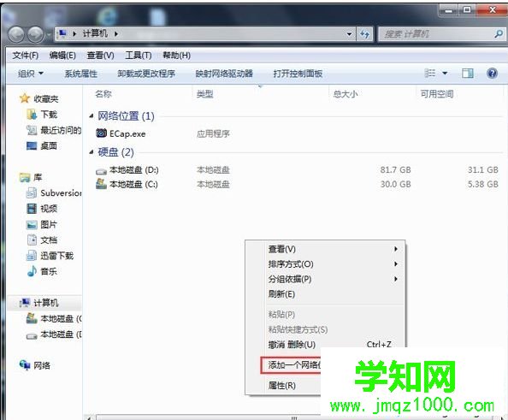Click the 收藏夹 star icon
Screen dimensions: 508x420
point(24,98)
